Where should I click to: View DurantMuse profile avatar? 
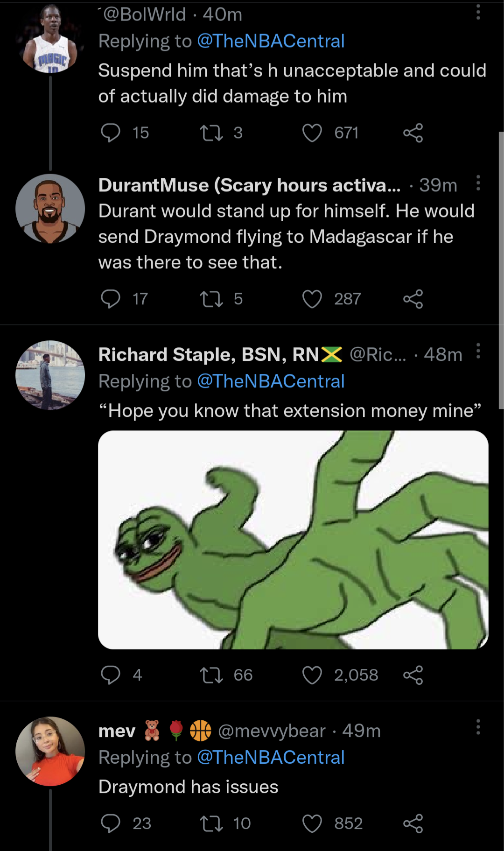[x=50, y=209]
